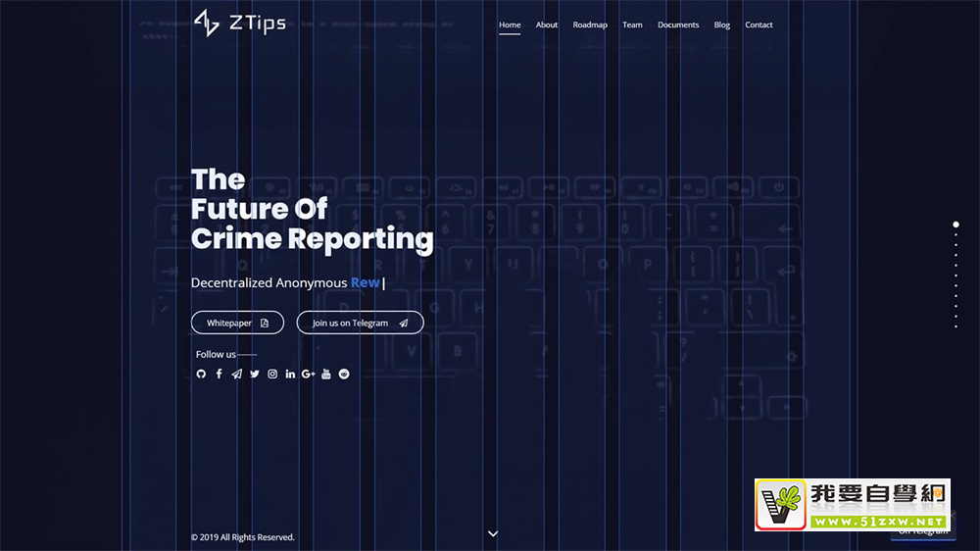Click the LinkedIn icon

point(290,374)
